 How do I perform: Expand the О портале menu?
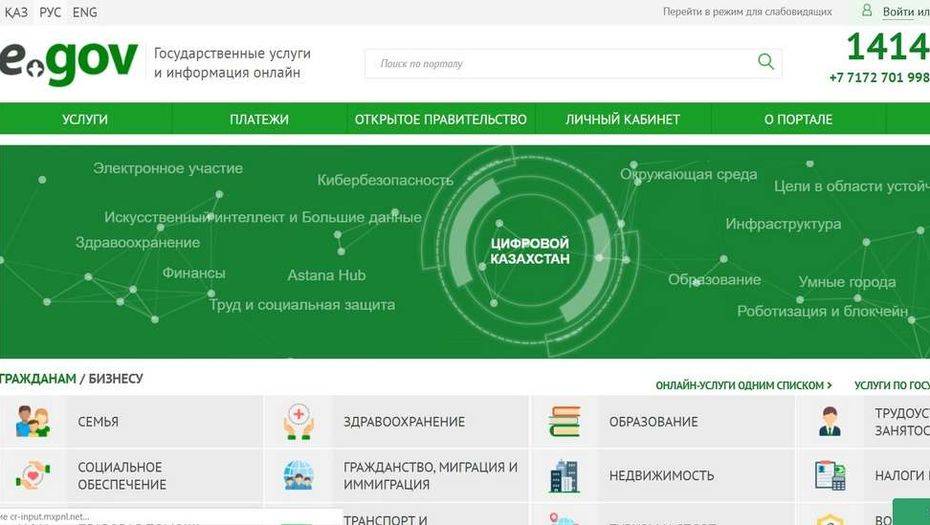pos(798,119)
